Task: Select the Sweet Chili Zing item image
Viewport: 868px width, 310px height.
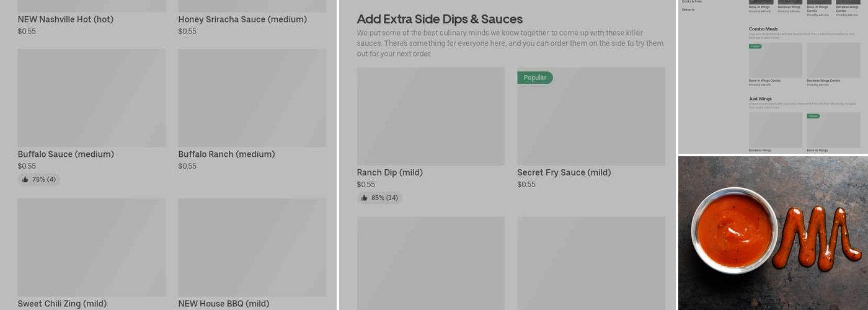Action: pos(91,247)
